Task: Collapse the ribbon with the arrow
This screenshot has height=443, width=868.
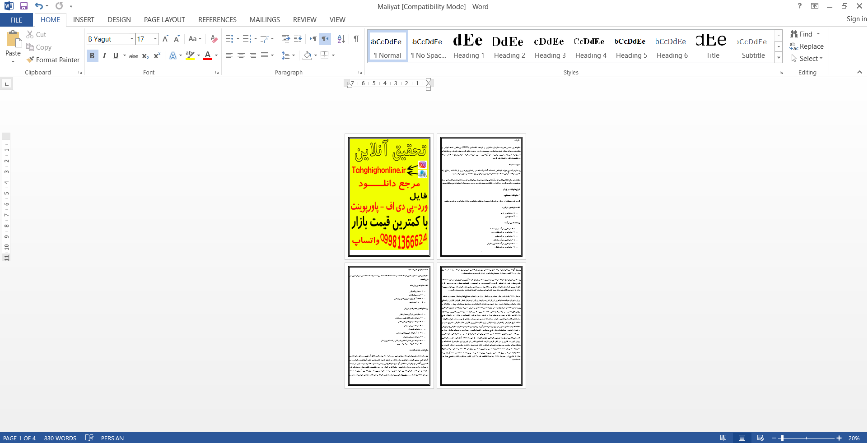Action: (x=859, y=72)
